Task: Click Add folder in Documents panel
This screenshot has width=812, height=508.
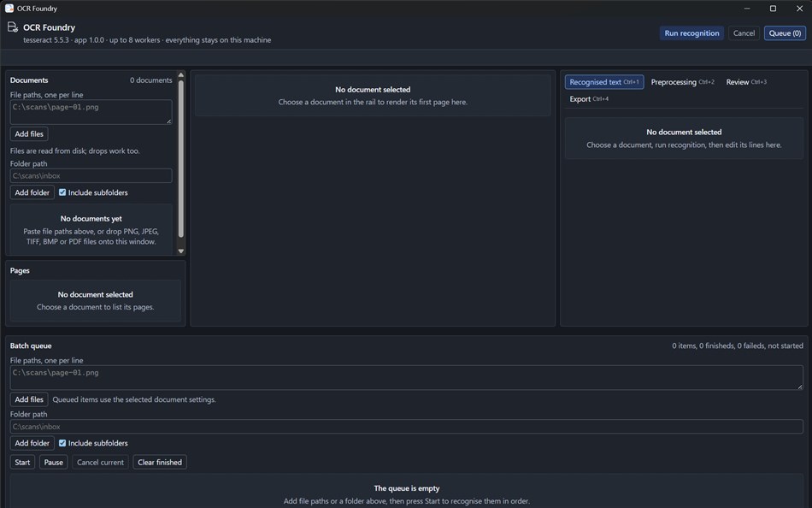Action: pos(32,192)
